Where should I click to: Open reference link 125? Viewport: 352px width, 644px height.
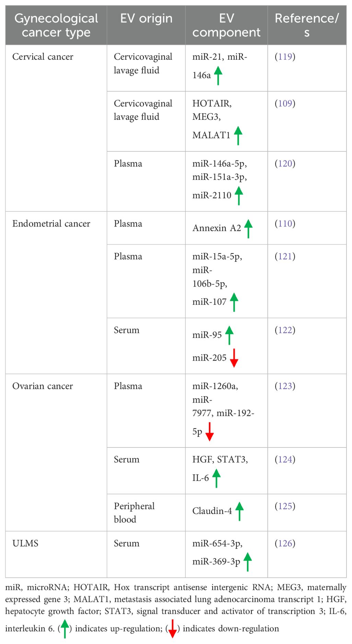(x=285, y=506)
